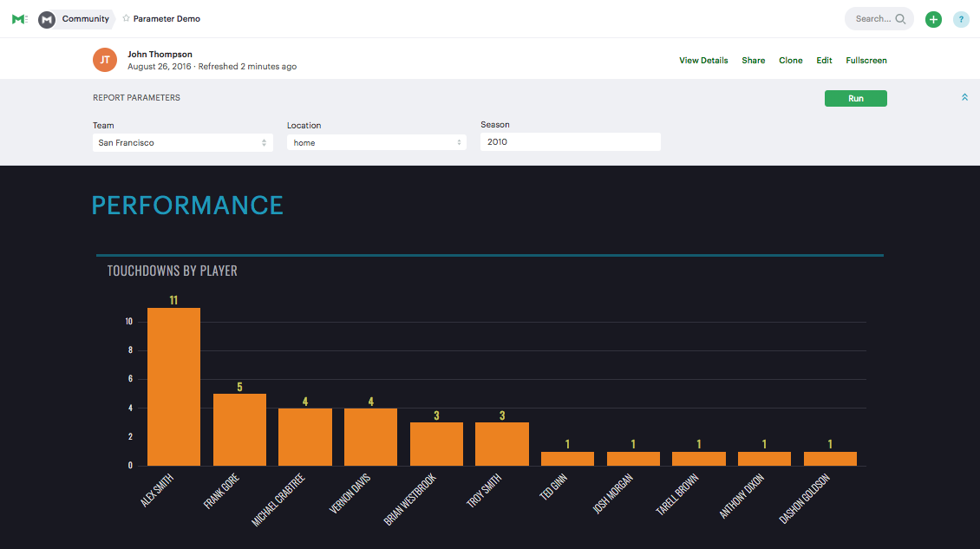This screenshot has height=549, width=980.
Task: Open help question mark icon
Action: (x=961, y=19)
